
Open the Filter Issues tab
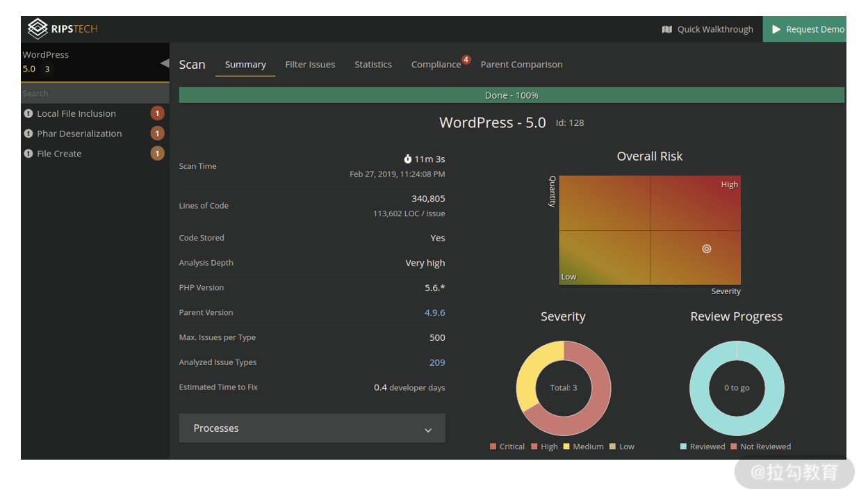click(x=310, y=65)
